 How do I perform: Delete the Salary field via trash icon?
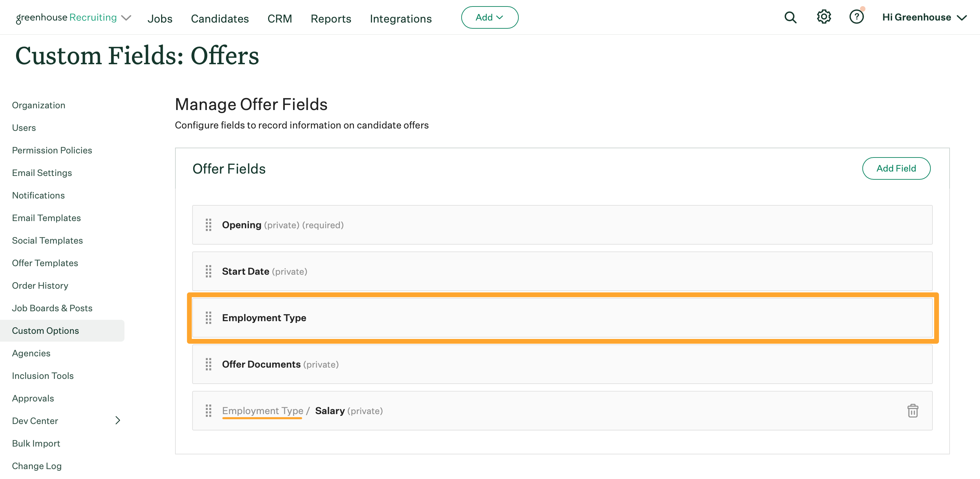coord(912,411)
